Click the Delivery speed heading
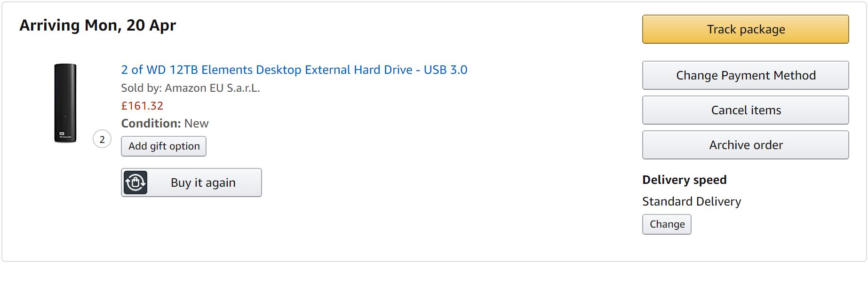The image size is (868, 293). [x=684, y=180]
